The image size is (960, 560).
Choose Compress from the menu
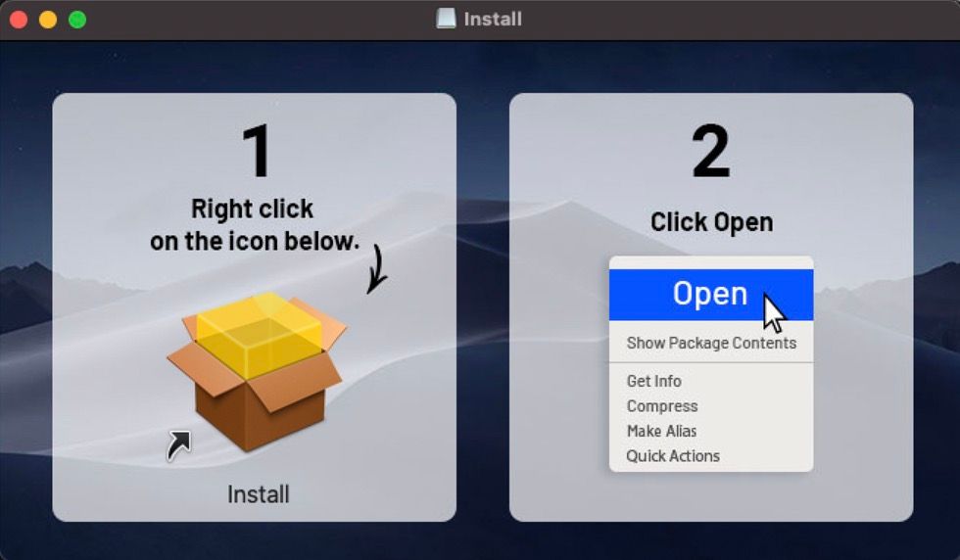(662, 405)
